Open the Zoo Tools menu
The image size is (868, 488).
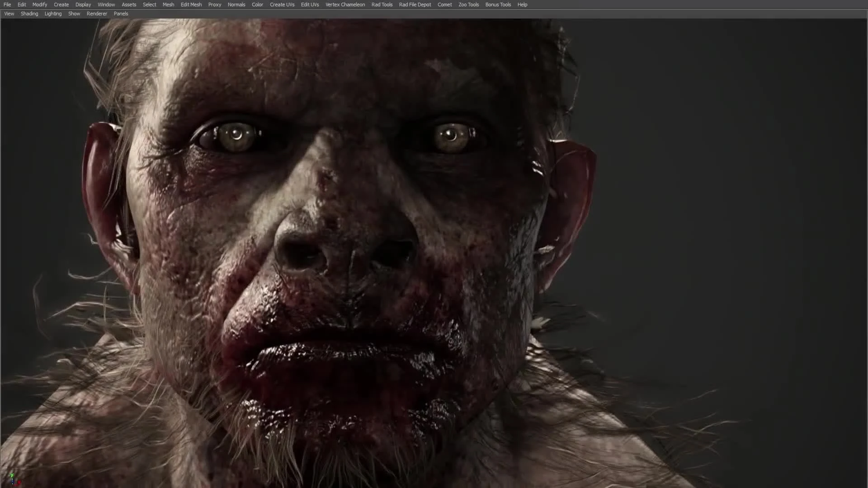click(468, 5)
